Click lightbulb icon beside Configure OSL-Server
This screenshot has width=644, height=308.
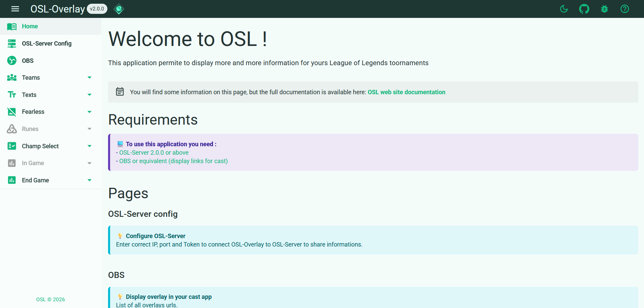pos(120,236)
